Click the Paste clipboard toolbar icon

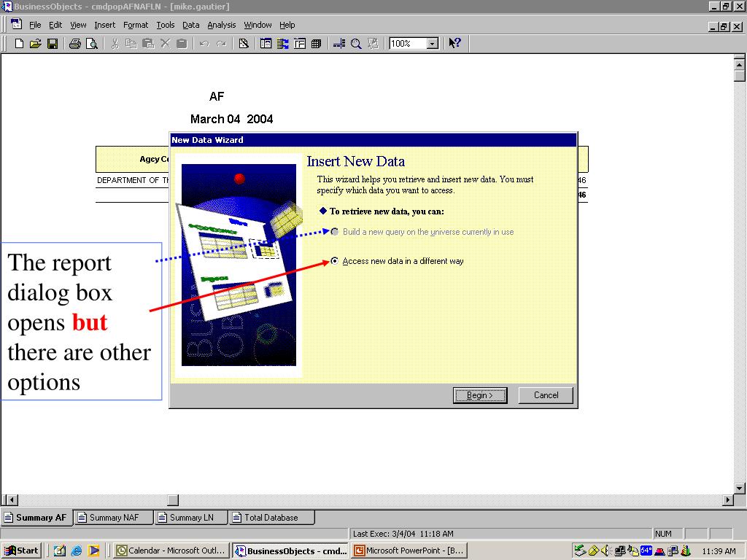pos(148,44)
